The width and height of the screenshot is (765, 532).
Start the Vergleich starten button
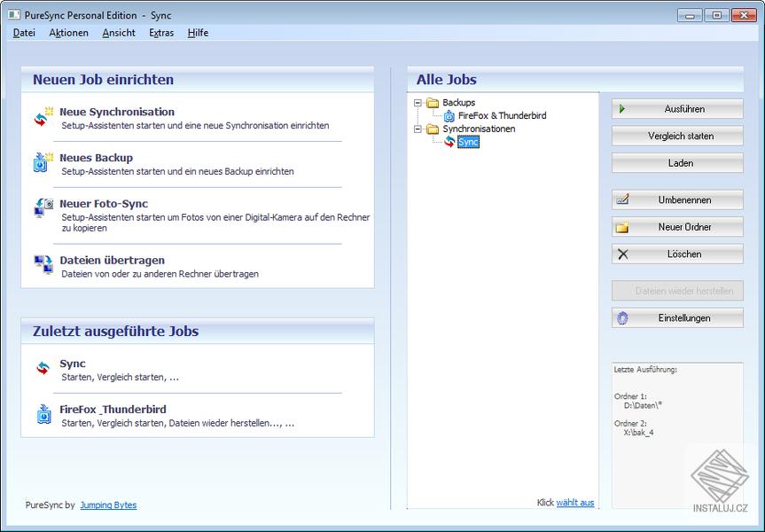(677, 136)
